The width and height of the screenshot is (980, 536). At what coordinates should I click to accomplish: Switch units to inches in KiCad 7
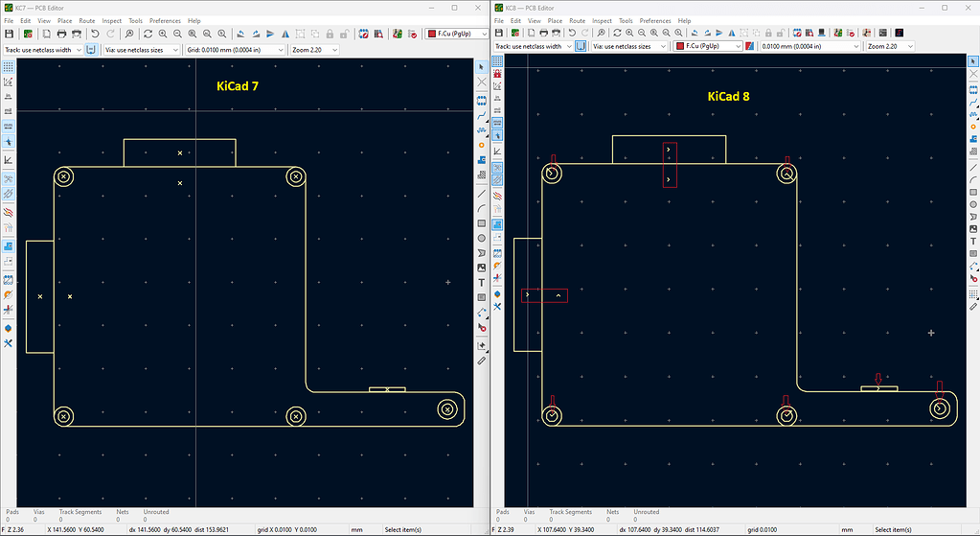click(x=8, y=96)
